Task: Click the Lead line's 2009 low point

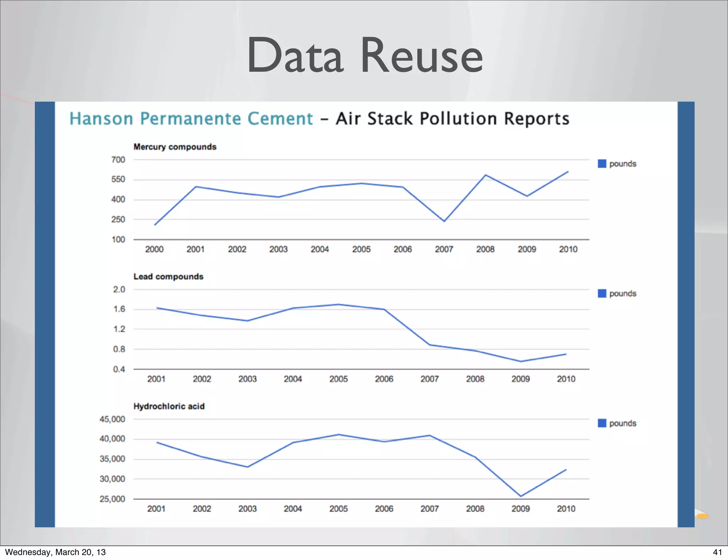Action: click(x=521, y=361)
